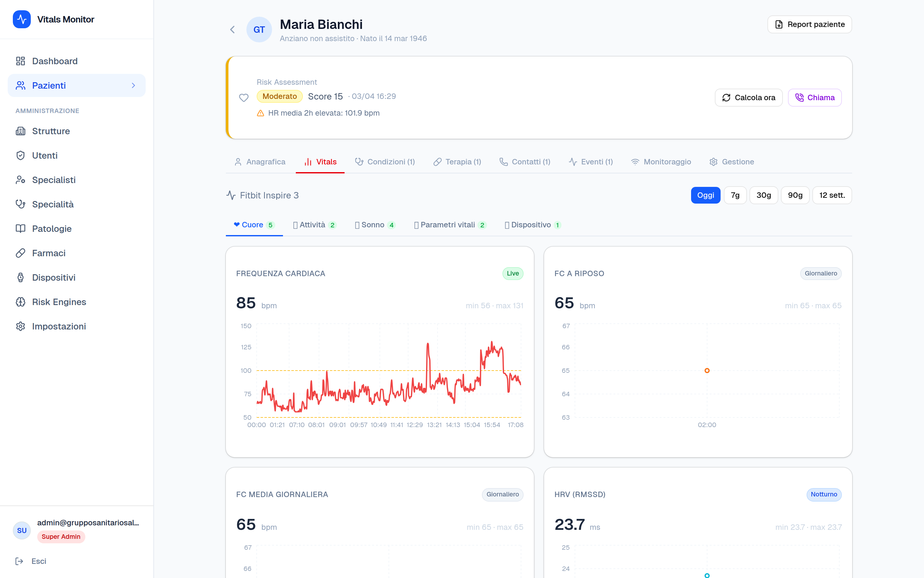Click the gear icon in Gestione tab
924x578 pixels.
pos(713,162)
